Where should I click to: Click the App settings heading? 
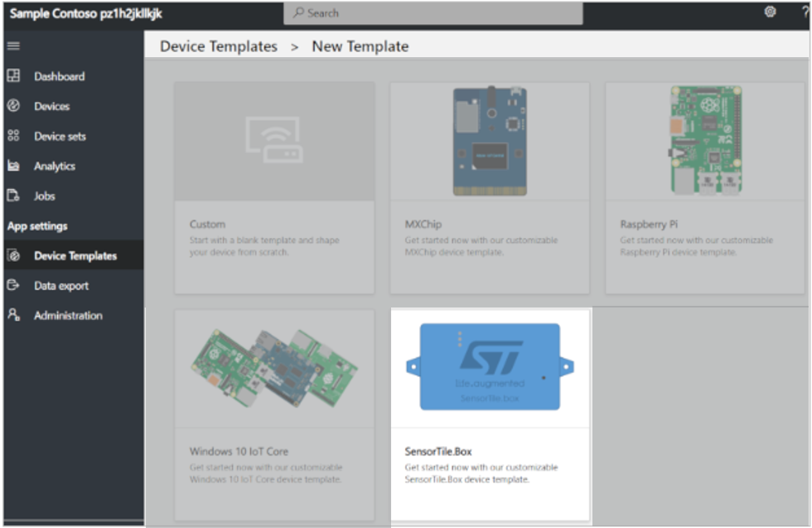click(x=37, y=226)
